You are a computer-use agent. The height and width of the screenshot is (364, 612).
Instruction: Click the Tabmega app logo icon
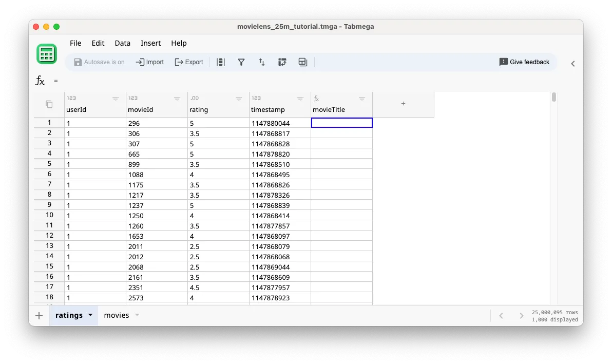[x=47, y=53]
